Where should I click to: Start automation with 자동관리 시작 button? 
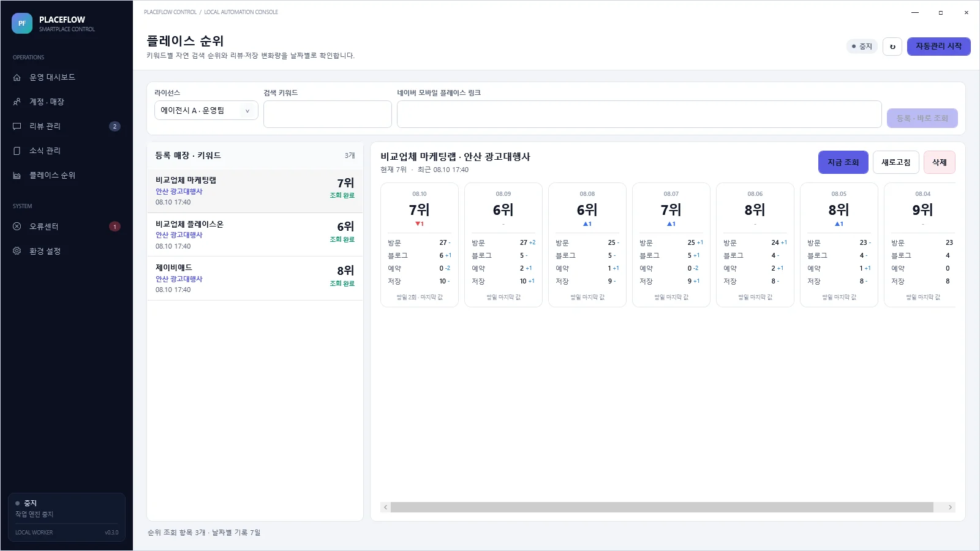pos(939,47)
